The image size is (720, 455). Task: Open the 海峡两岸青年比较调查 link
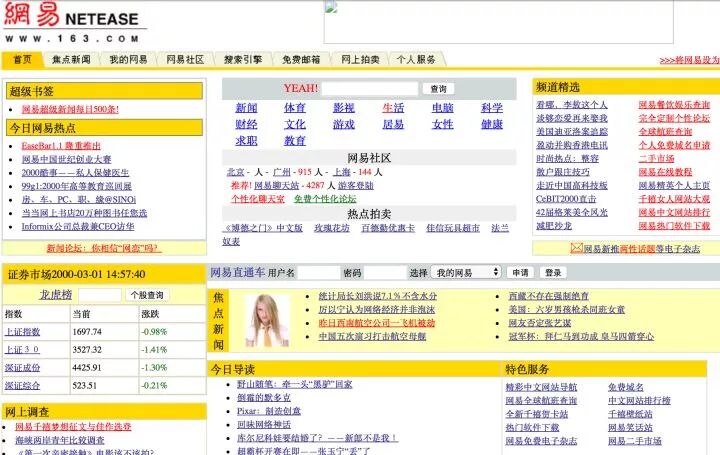(x=60, y=440)
